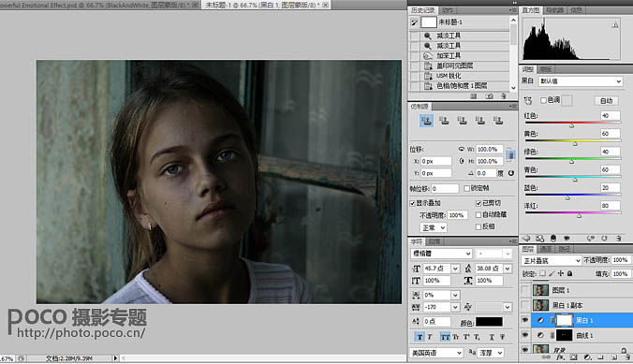Click the 自动 auto button
This screenshot has height=364, width=633.
(x=607, y=101)
